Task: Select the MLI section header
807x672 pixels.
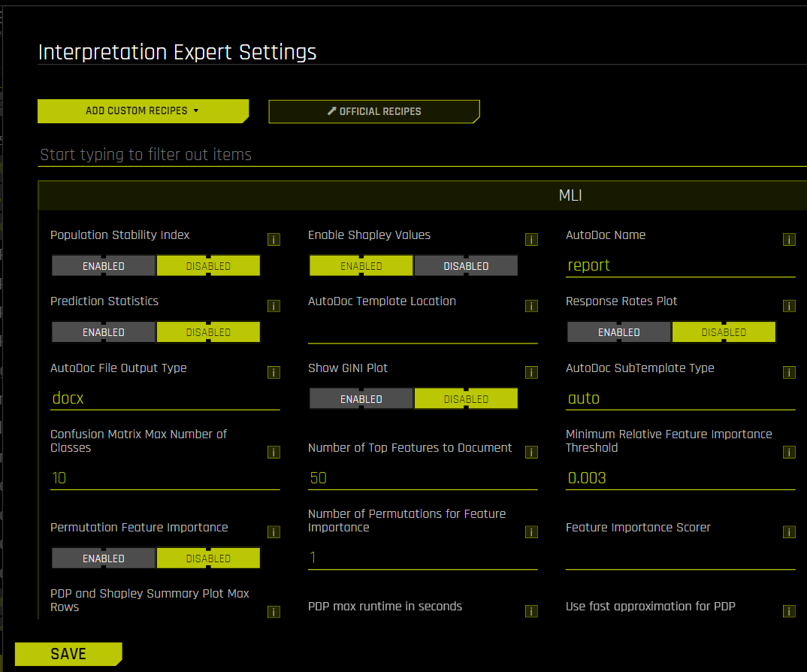Action: [571, 195]
